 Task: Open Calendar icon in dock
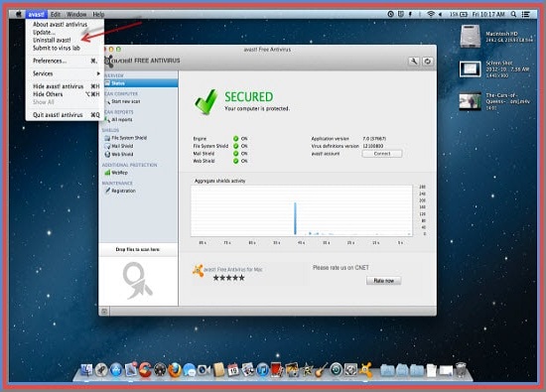[233, 370]
